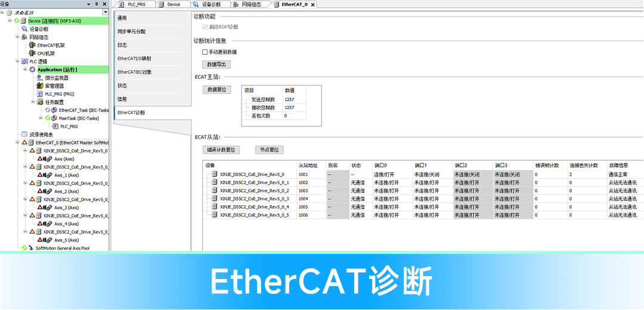Close the EtherCAT_0 tab
Screen dimensions: 644x310
click(312, 5)
